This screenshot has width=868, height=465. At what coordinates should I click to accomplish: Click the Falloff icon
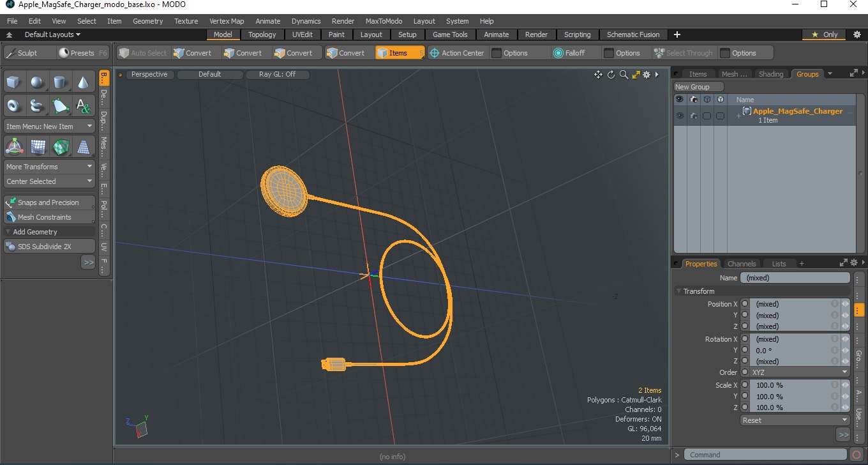point(558,53)
